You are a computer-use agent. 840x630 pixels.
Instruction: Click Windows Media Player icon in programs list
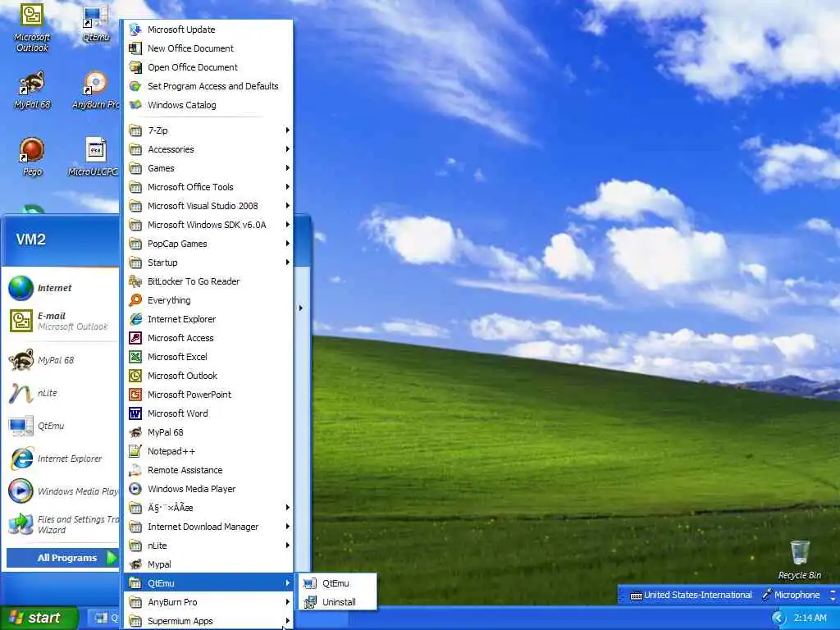click(x=135, y=489)
